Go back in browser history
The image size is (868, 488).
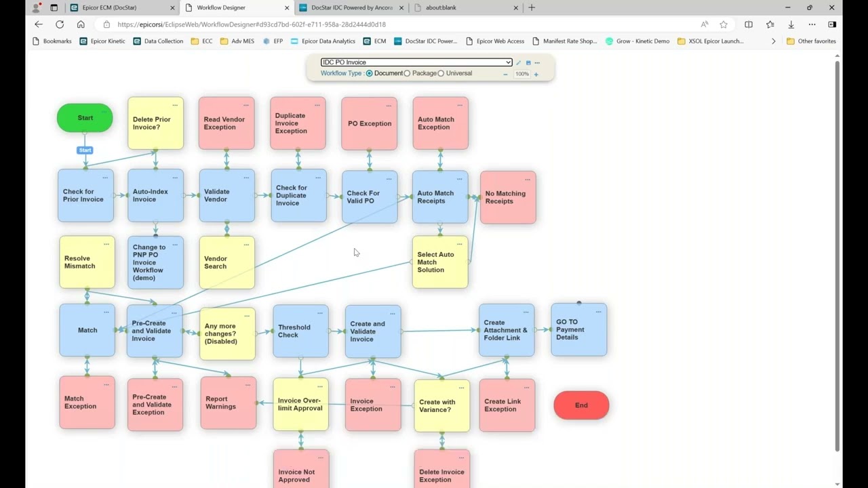(39, 24)
